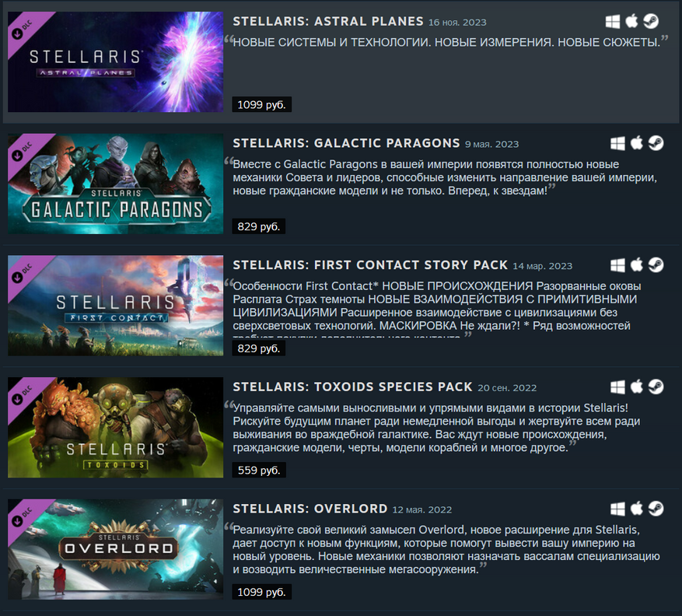Open Stellaris: Galactic Paragons title link

click(x=346, y=143)
